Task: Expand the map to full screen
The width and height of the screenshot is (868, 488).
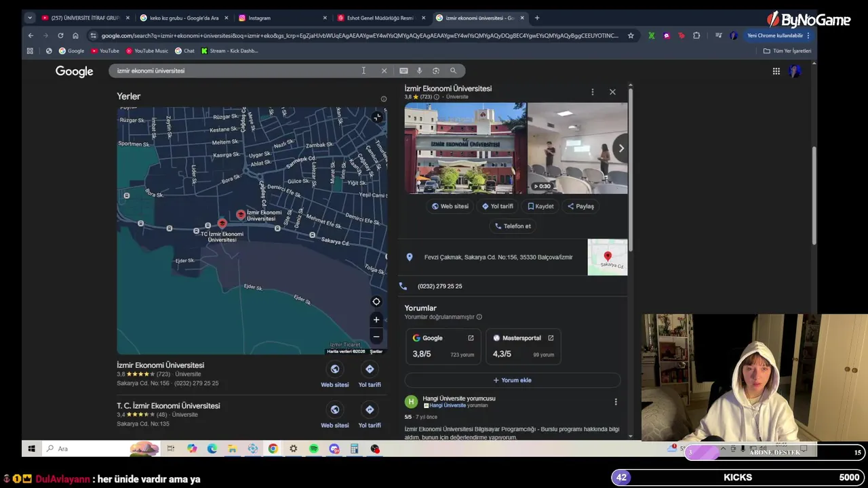Action: point(377,117)
